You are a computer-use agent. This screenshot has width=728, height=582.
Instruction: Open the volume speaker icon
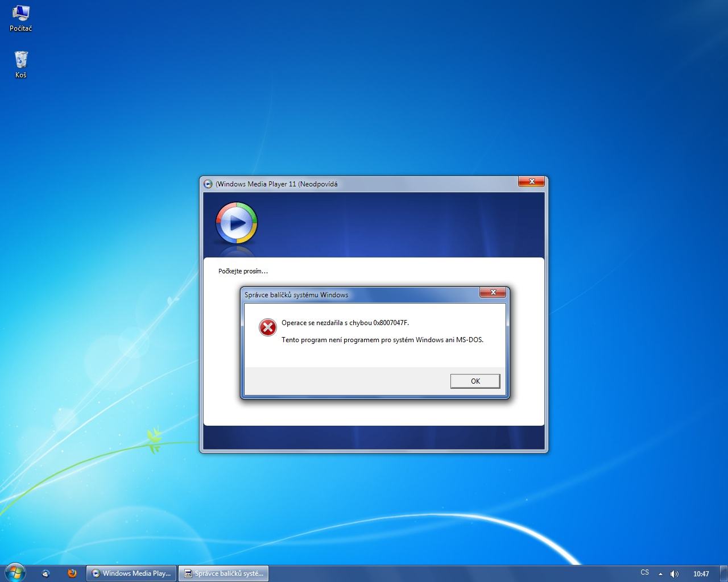tap(675, 574)
